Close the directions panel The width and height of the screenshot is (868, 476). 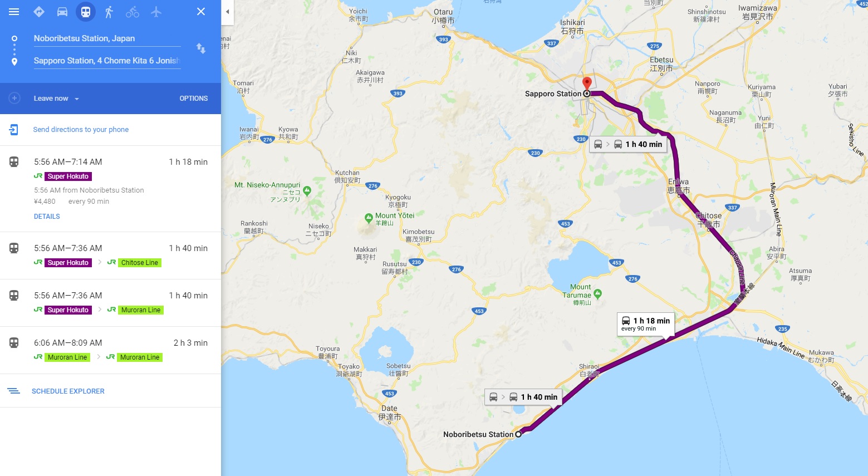click(x=201, y=12)
